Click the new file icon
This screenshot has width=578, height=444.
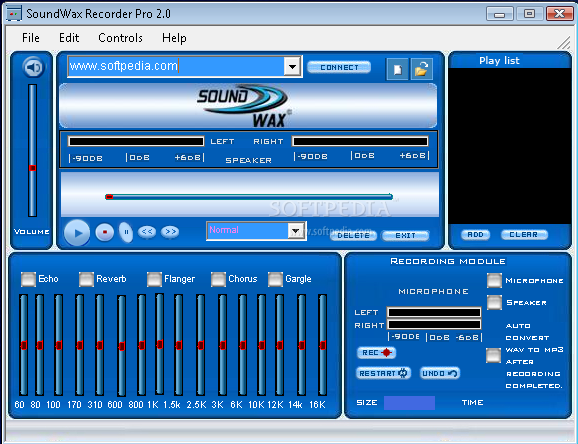397,69
